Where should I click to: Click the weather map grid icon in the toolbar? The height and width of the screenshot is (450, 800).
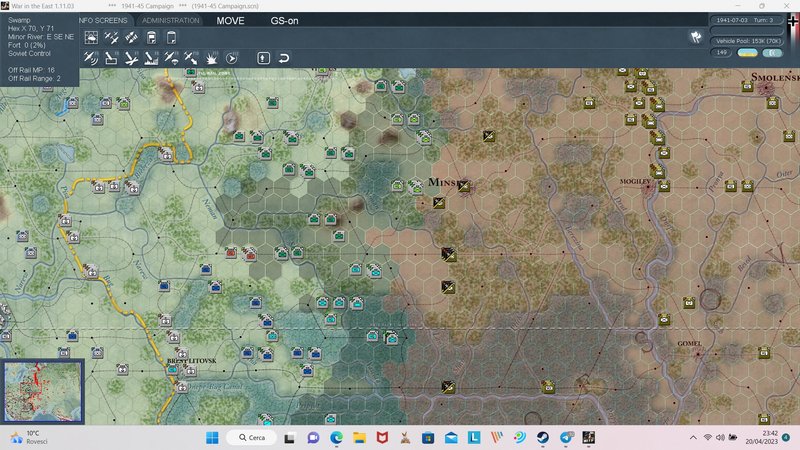[x=91, y=37]
